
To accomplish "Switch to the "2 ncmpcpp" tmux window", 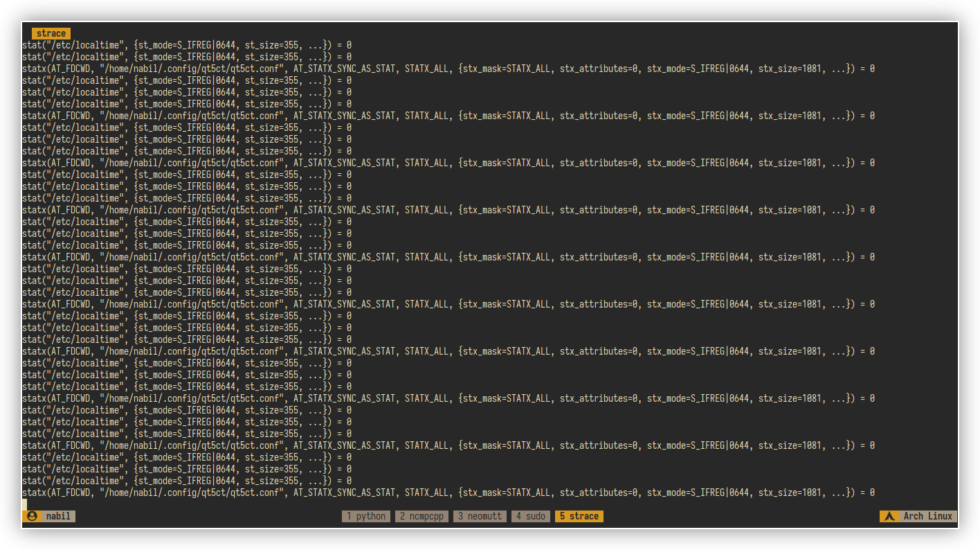I will (x=422, y=516).
